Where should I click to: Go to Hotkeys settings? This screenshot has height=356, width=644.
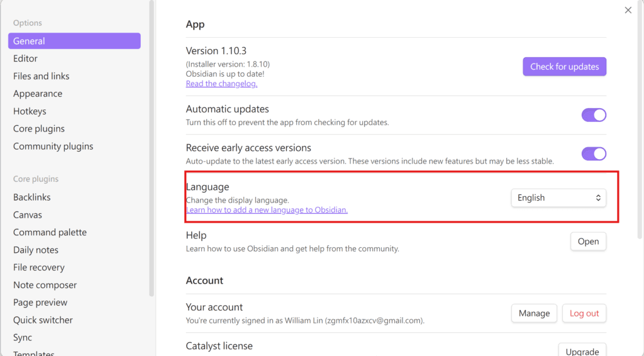tap(30, 111)
